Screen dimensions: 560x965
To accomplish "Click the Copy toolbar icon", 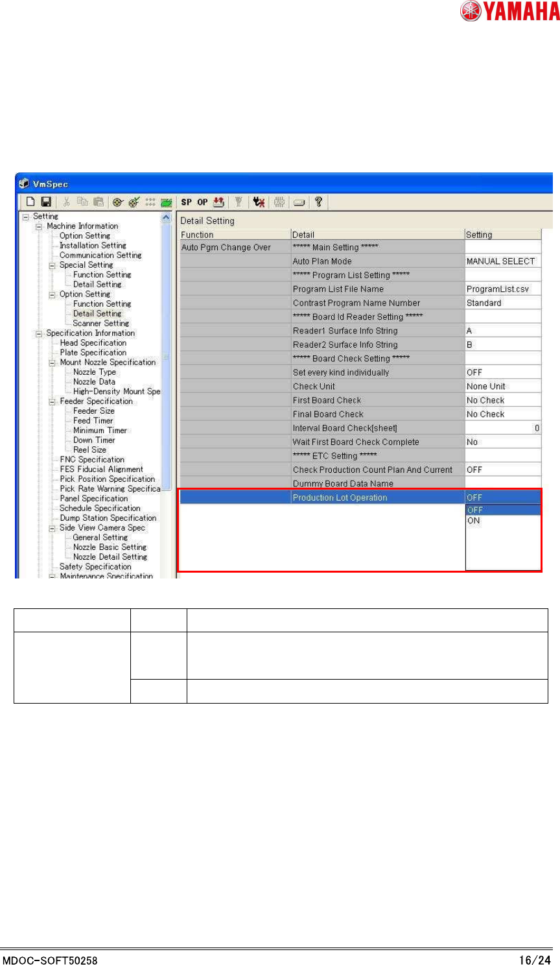I will [82, 202].
